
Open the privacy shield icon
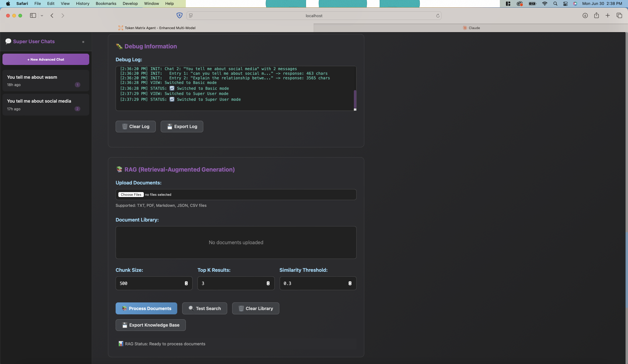180,15
